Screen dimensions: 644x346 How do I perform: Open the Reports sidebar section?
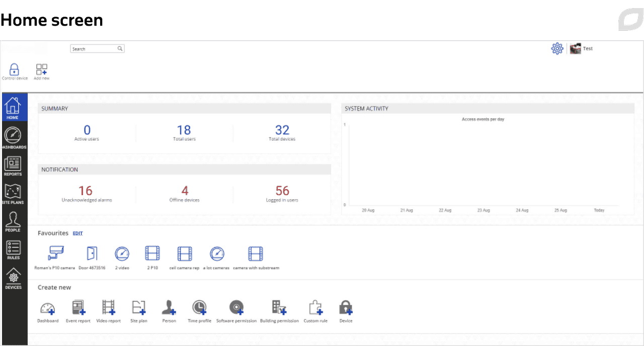(x=13, y=166)
